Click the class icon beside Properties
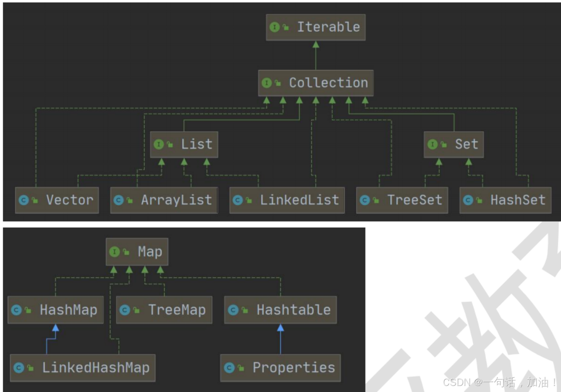Screen dimensions: 561x392 (229, 368)
